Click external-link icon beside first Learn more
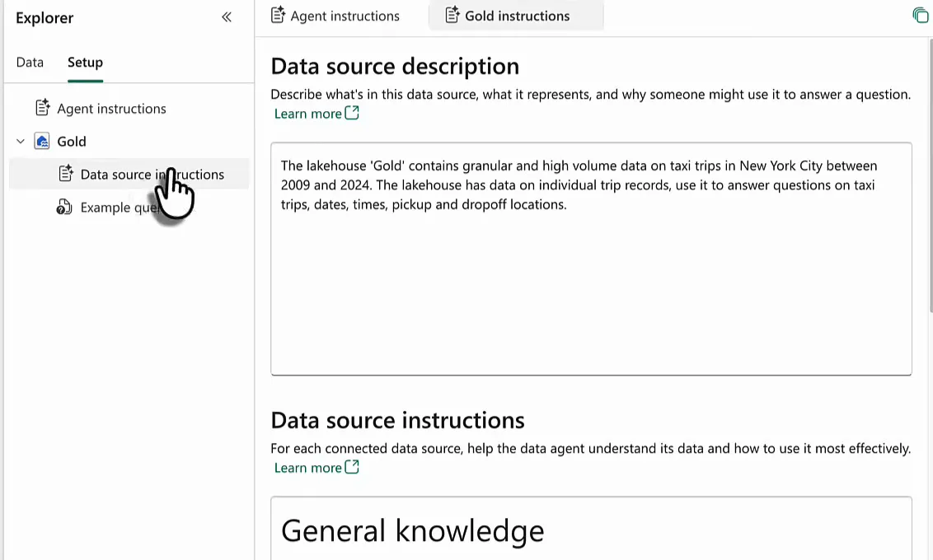 click(x=352, y=113)
